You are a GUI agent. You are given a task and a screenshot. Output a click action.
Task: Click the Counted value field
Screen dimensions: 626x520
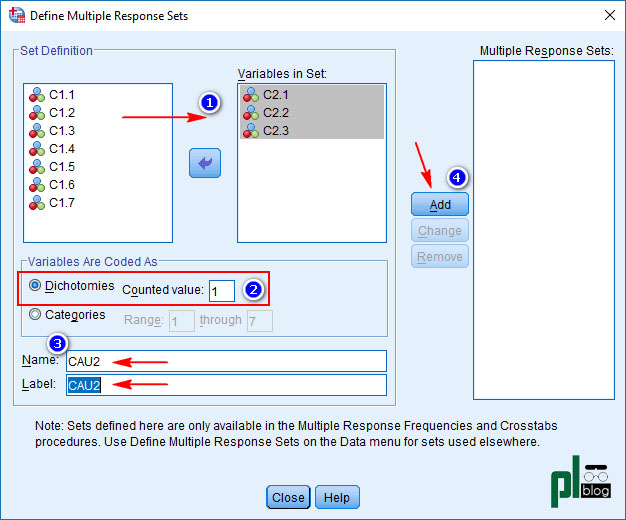pyautogui.click(x=222, y=290)
